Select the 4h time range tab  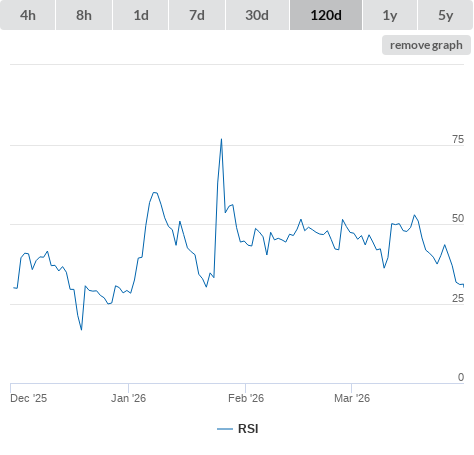[x=28, y=15]
